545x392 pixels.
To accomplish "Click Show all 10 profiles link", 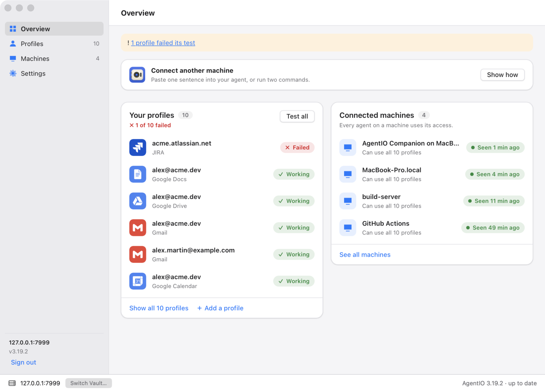I will click(x=159, y=308).
